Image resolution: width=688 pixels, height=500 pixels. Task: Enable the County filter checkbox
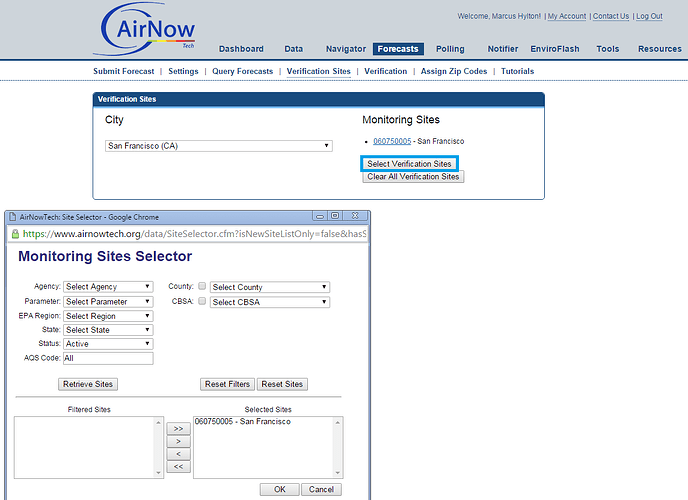click(x=202, y=286)
